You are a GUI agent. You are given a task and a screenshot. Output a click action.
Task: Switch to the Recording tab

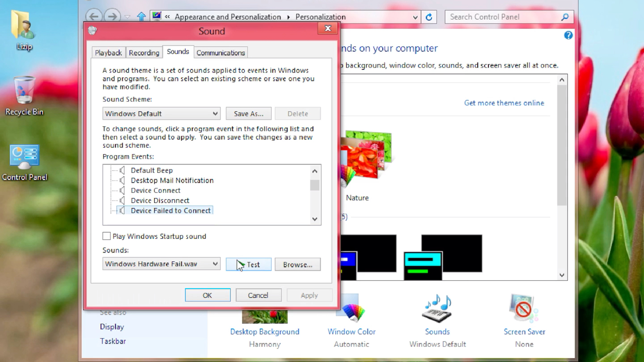(x=144, y=53)
